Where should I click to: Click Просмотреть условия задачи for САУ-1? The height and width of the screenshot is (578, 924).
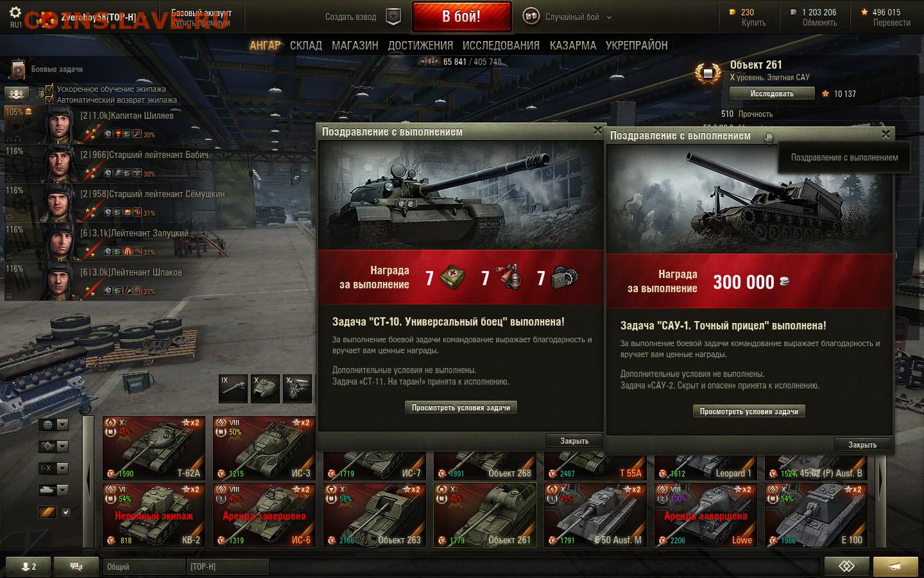749,411
